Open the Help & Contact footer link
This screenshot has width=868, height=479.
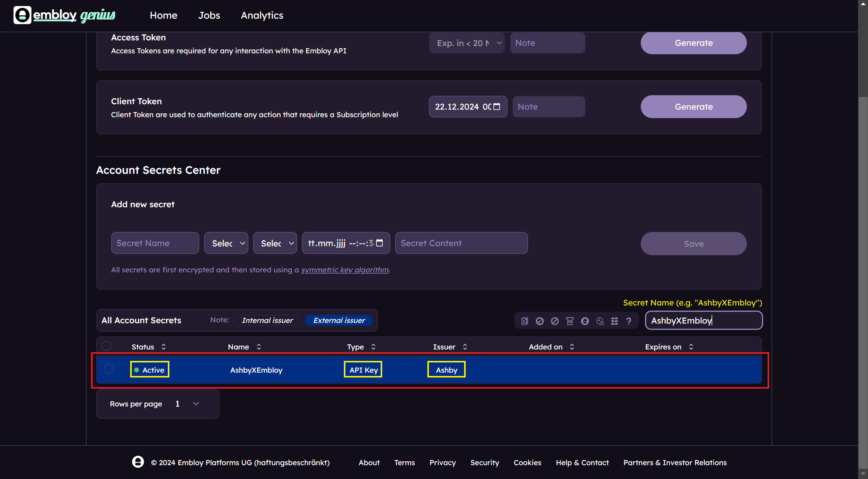582,462
